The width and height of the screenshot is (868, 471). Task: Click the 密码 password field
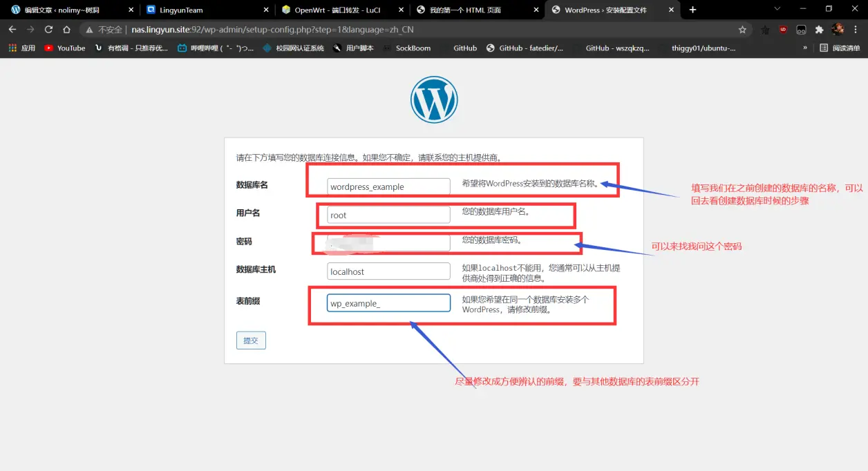click(388, 242)
